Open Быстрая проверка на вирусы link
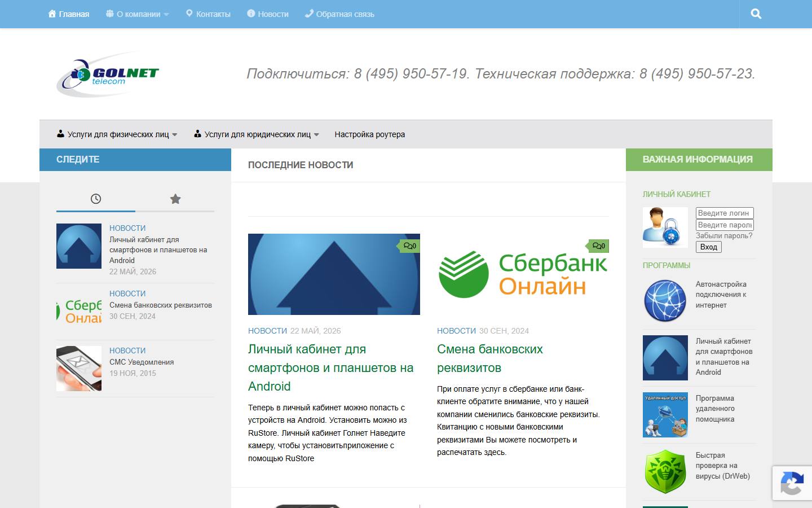Image resolution: width=812 pixels, height=508 pixels. [x=723, y=466]
